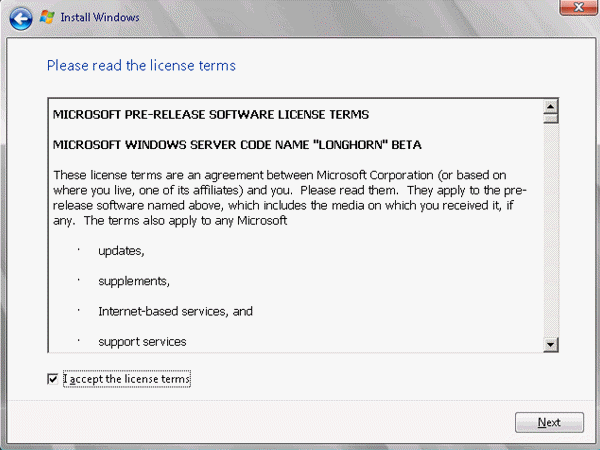Click "MICROSOFT PRE-RELEASE SOFTWARE LICENSE TERMS" line
600x450 pixels.
coord(211,114)
